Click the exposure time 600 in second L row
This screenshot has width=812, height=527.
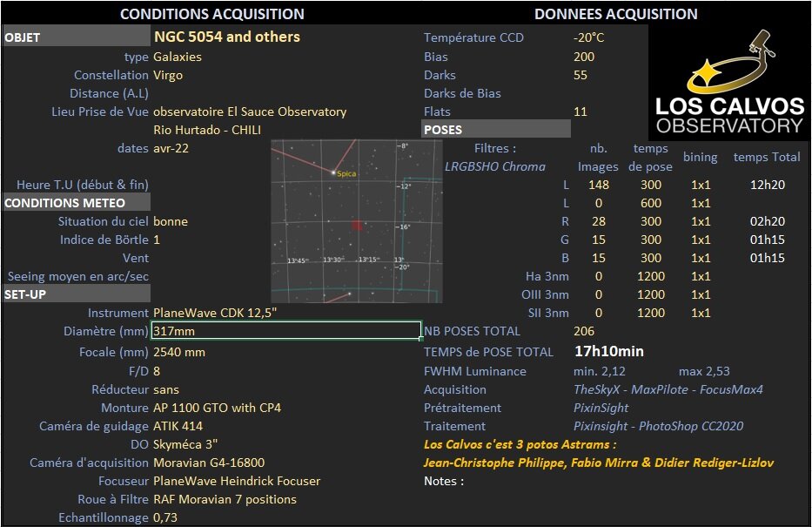(651, 203)
